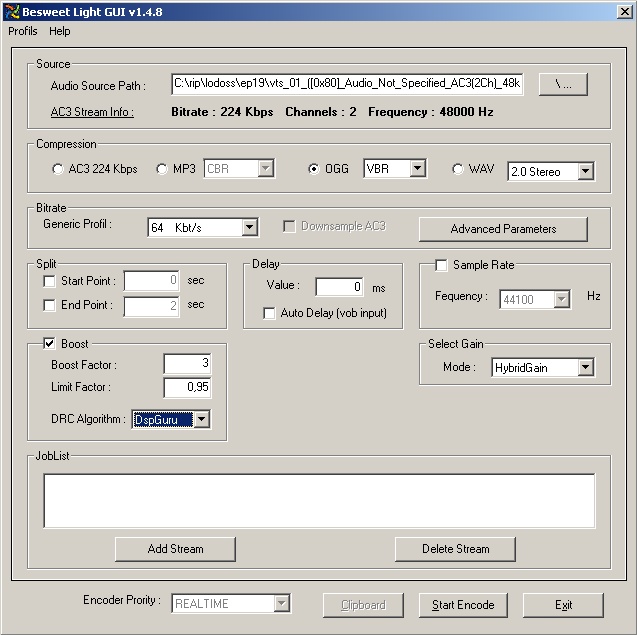This screenshot has width=637, height=635.
Task: Enable the Split Start Point checkbox
Action: [x=50, y=281]
